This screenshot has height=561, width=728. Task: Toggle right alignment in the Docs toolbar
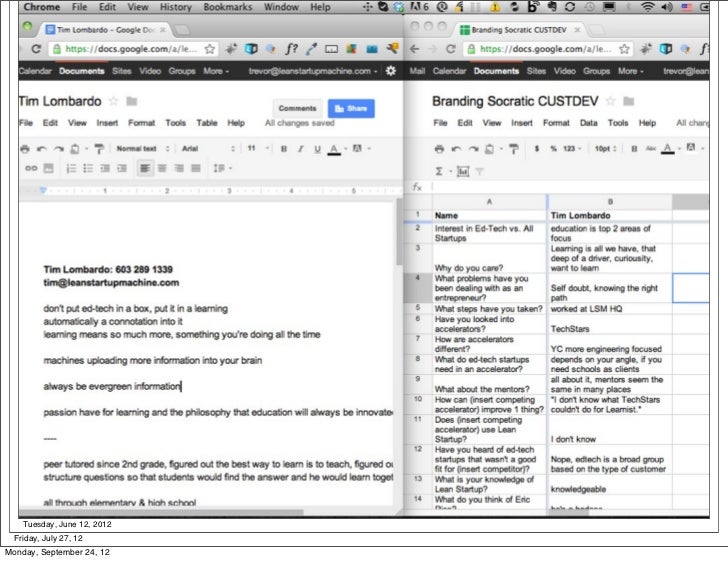(179, 168)
